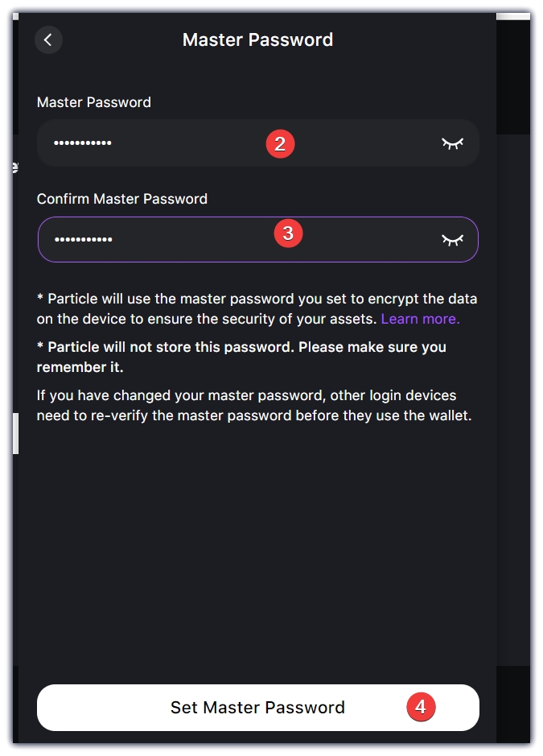543x756 pixels.
Task: Reveal the Master Password field's hidden text
Action: 453,143
